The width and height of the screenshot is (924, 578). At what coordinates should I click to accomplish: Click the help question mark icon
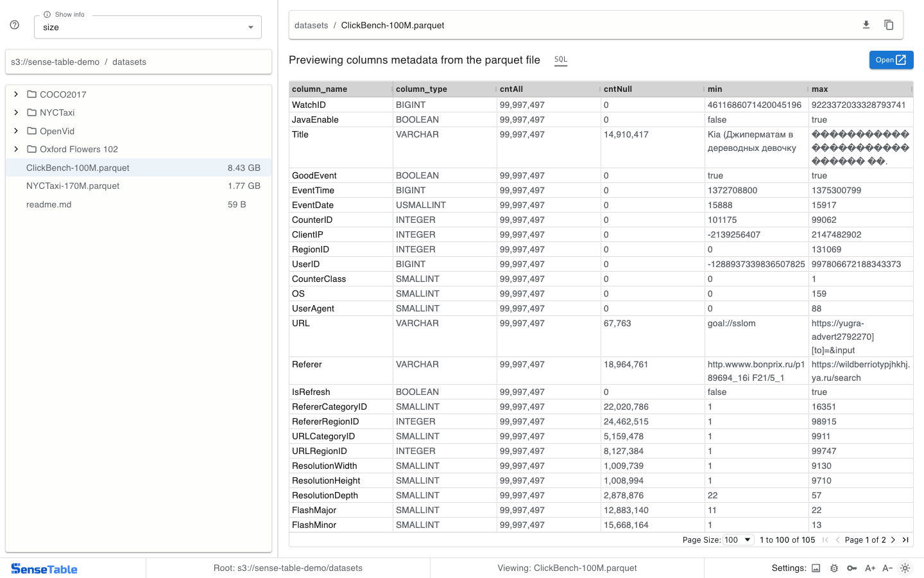click(x=15, y=25)
